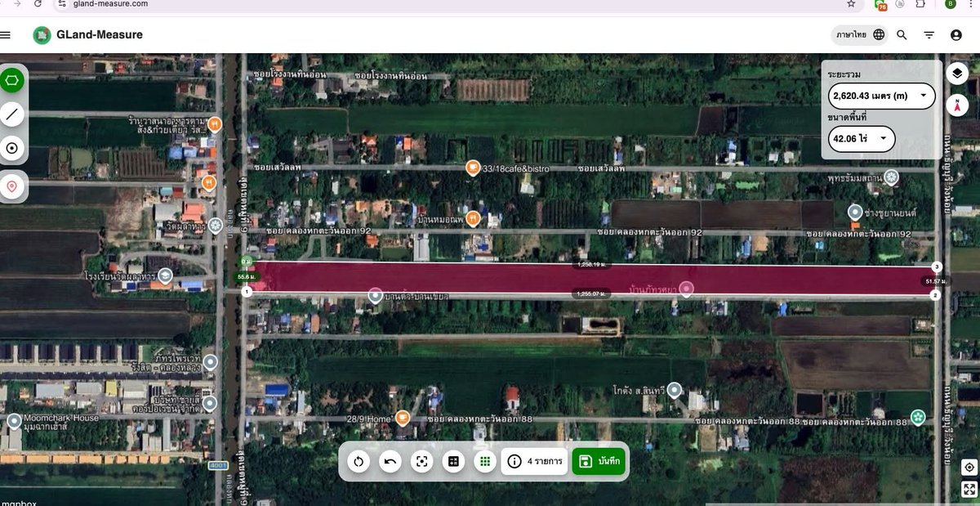Open the filter list icon in the header
This screenshot has width=980, height=506.
(929, 35)
